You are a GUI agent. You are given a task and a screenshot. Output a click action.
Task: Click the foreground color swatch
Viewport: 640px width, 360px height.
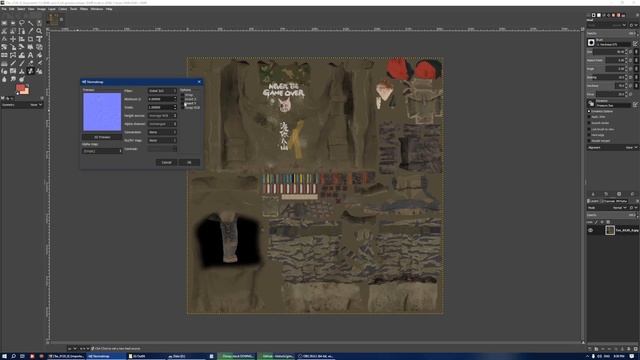click(x=20, y=88)
